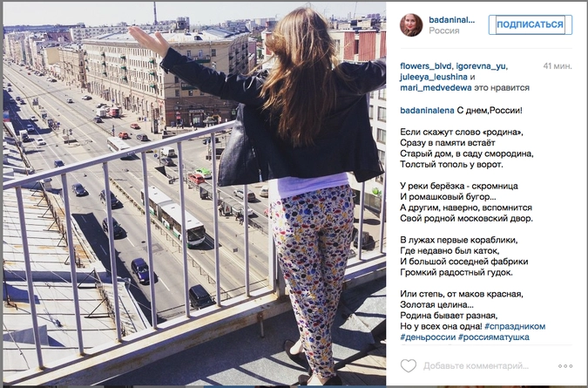
Task: Open the badaninalena profile avatar
Action: click(411, 25)
